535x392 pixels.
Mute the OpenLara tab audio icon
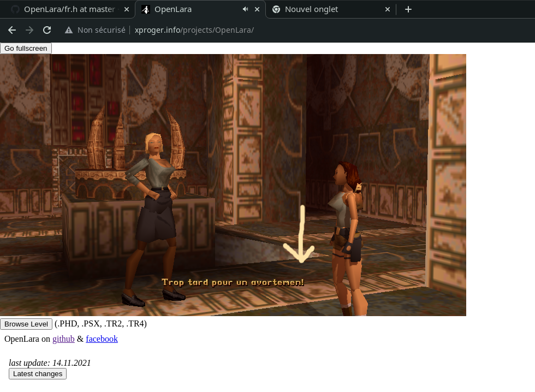[x=245, y=9]
